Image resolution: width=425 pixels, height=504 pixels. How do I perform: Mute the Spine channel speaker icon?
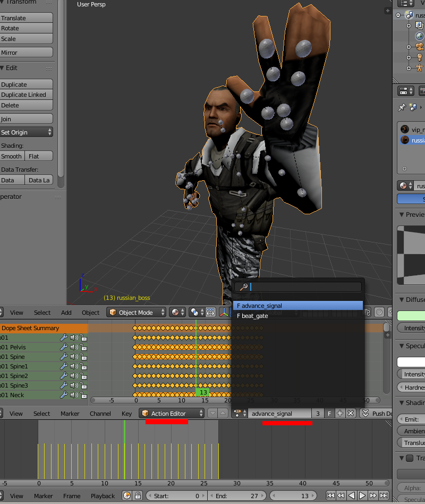click(x=74, y=357)
